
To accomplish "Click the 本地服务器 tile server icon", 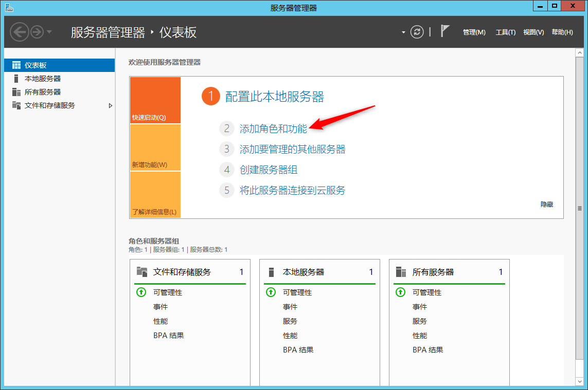I will 272,272.
